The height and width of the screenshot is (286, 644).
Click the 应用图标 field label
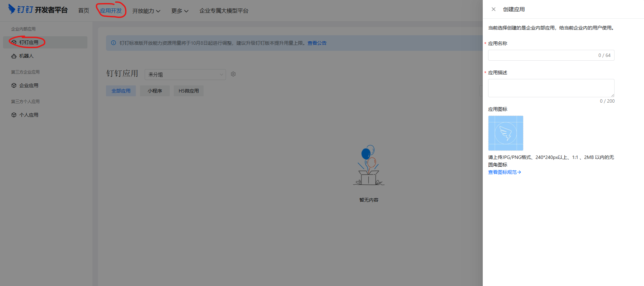(x=498, y=109)
